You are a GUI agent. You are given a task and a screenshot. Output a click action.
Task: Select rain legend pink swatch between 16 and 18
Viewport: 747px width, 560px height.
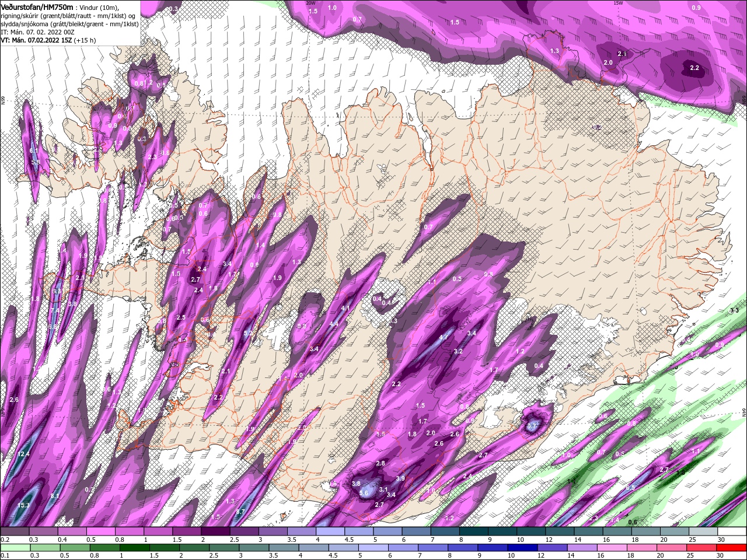coord(613,548)
